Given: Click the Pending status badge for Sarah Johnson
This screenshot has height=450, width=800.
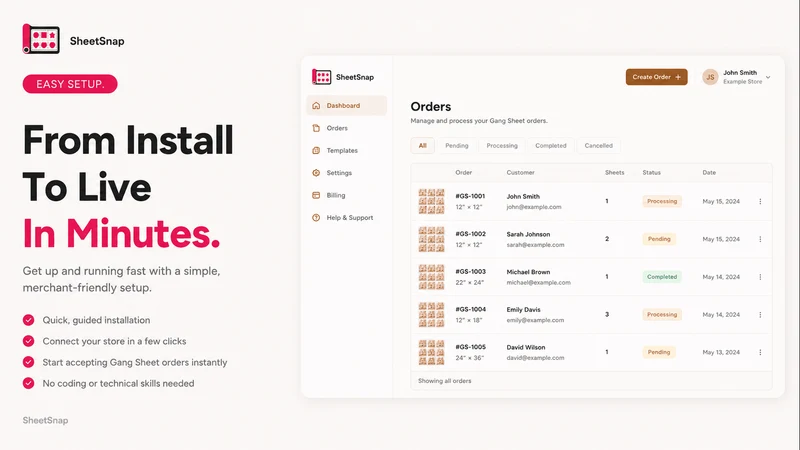Looking at the screenshot, I should (x=659, y=239).
